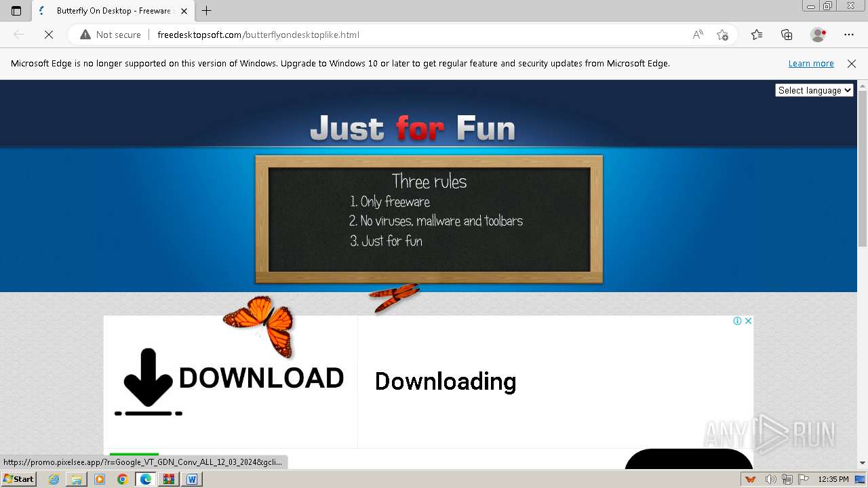Open WinRAR from taskbar
This screenshot has width=868, height=488.
[x=169, y=479]
